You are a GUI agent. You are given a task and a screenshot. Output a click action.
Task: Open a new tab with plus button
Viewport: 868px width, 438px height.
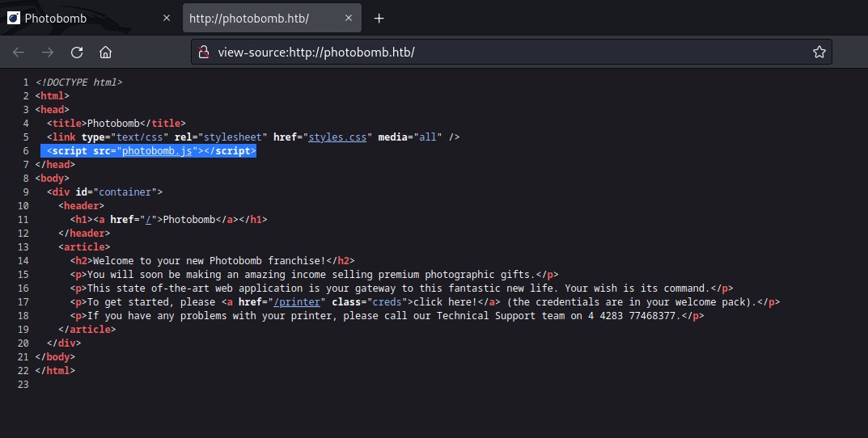point(379,18)
